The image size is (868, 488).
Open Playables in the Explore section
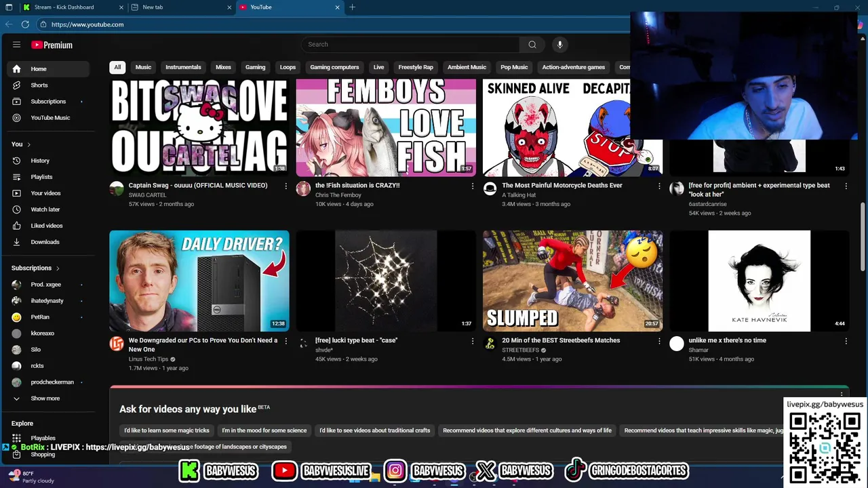48,439
